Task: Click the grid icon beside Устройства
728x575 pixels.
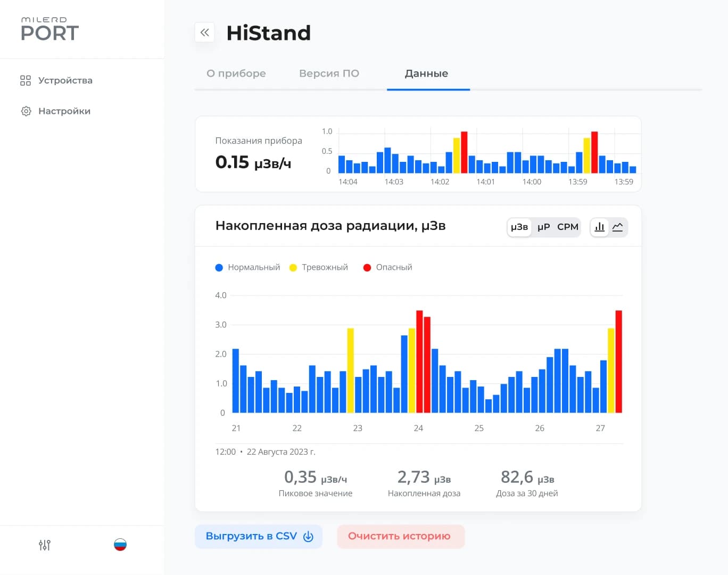Action: (x=26, y=80)
